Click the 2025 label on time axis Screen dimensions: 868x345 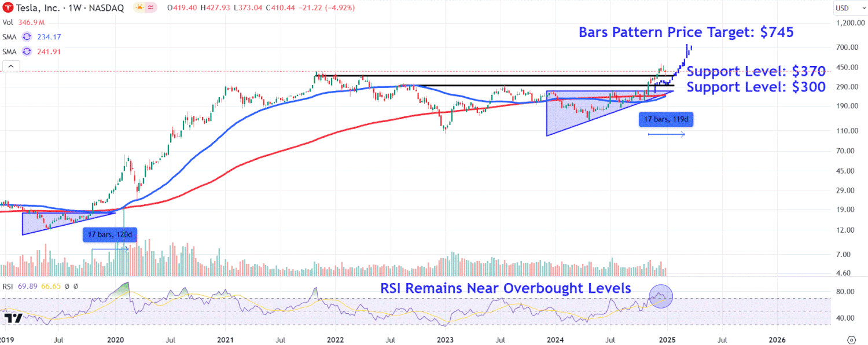pos(667,339)
